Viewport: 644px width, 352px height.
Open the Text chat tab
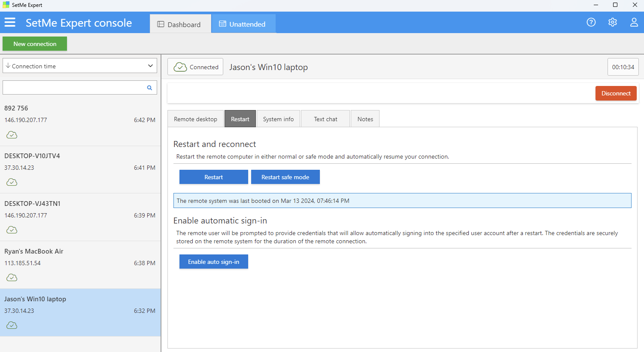click(325, 119)
